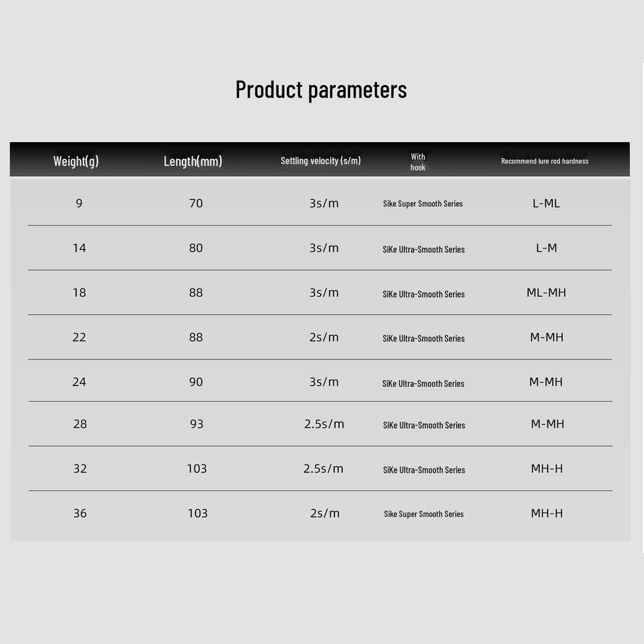The image size is (644, 644).
Task: Select the Settling velocity (s/m) header
Action: 321,161
